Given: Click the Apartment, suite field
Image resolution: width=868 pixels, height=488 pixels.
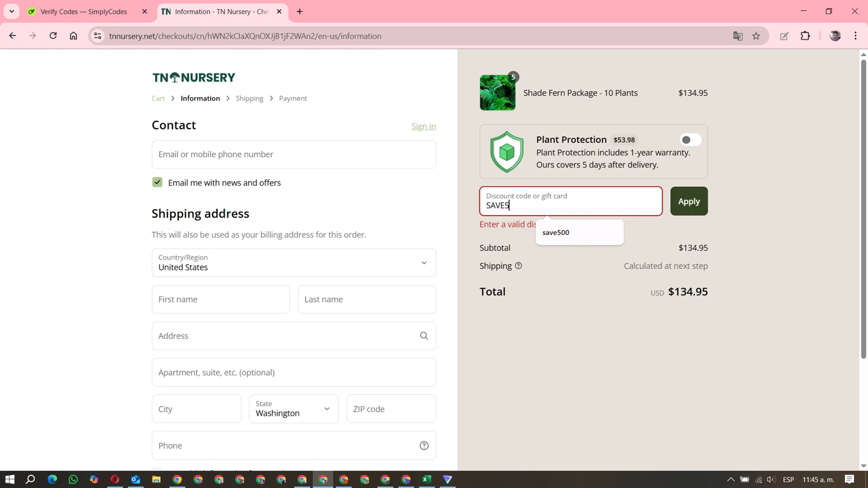Looking at the screenshot, I should [x=294, y=372].
